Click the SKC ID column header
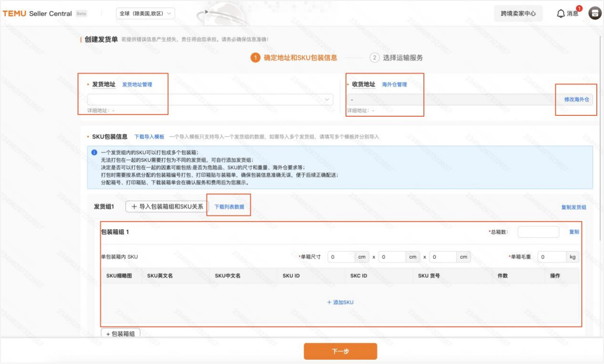 point(358,276)
